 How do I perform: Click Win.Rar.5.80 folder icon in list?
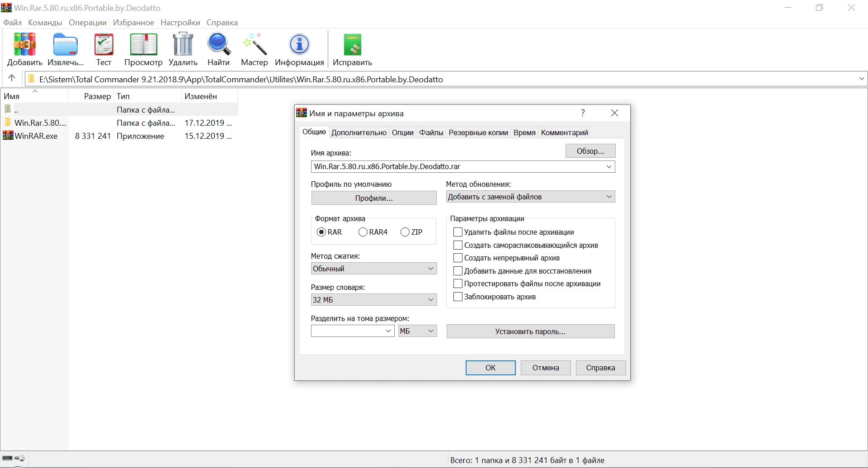click(8, 122)
